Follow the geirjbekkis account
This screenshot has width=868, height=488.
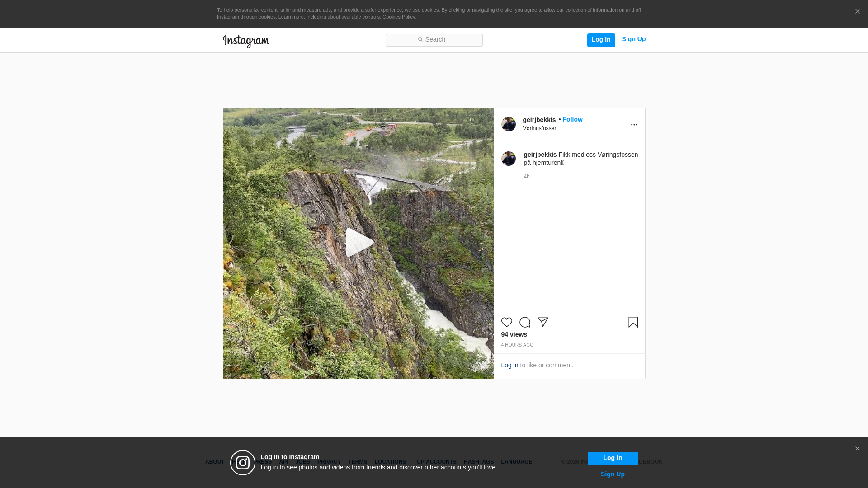tap(572, 119)
